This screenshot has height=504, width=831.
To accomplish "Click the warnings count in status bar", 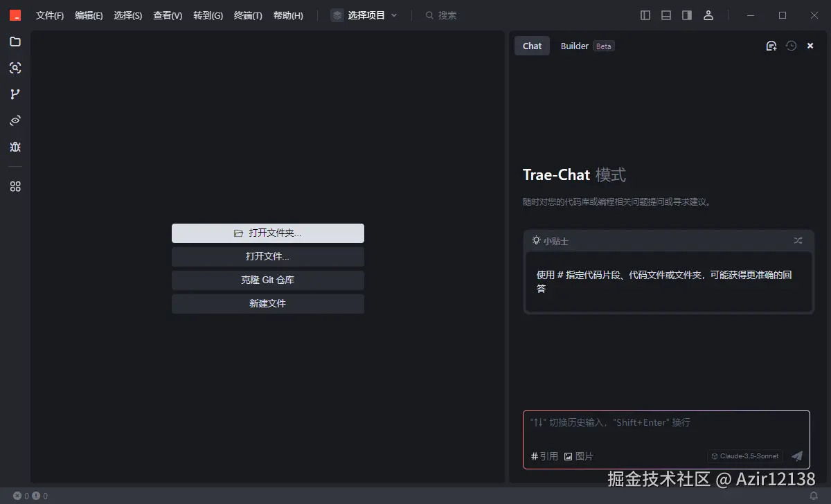I will (x=39, y=496).
